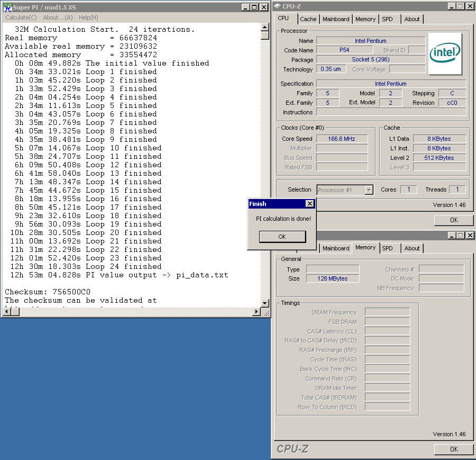Close the Finish dialog with X

pyautogui.click(x=309, y=204)
